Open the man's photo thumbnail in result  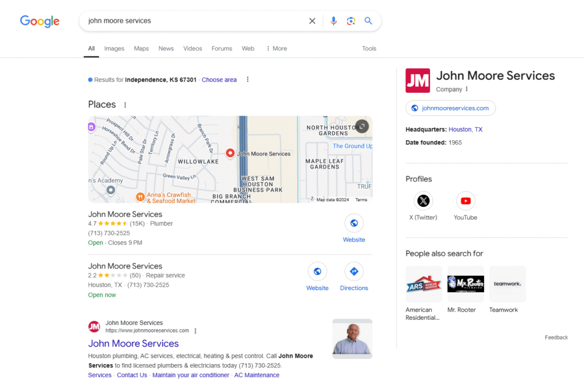352,339
